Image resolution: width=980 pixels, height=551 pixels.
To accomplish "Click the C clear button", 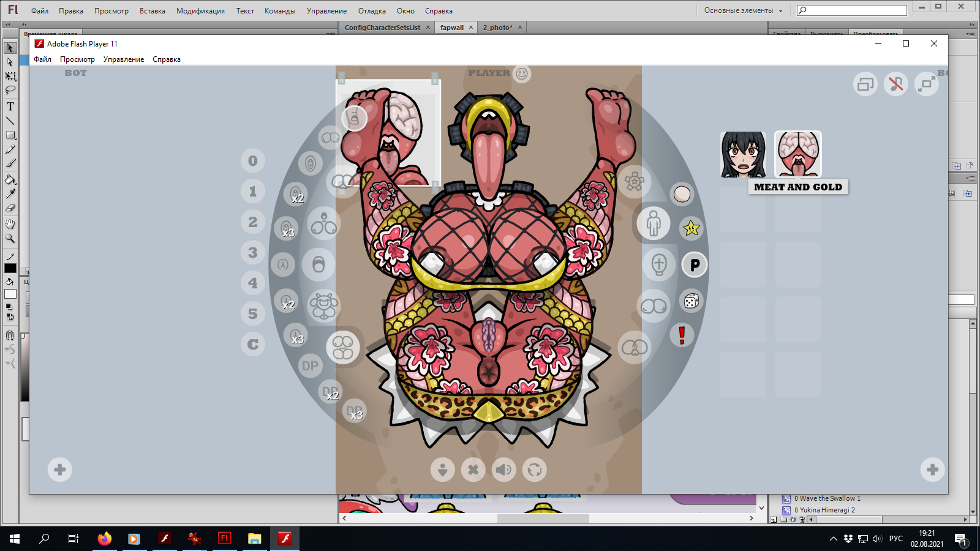I will coord(253,344).
